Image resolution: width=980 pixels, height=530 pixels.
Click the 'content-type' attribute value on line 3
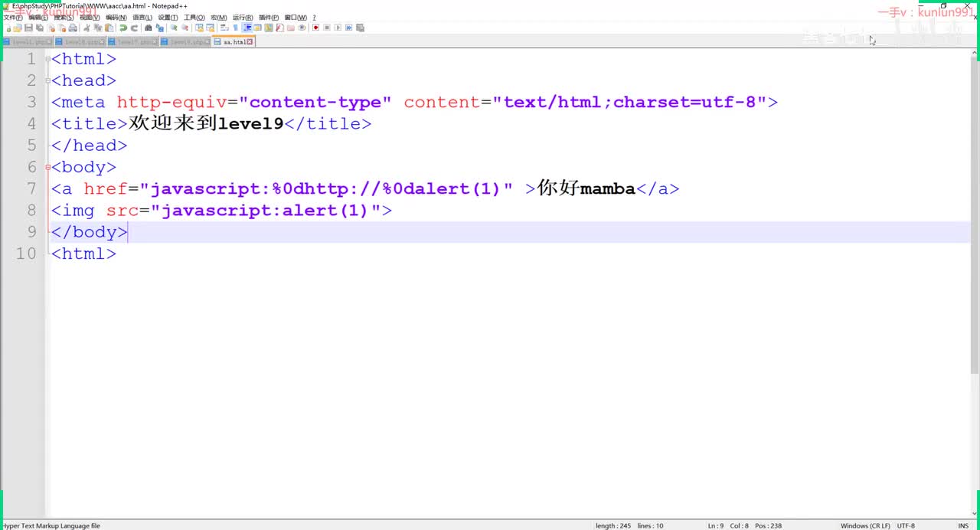point(315,102)
